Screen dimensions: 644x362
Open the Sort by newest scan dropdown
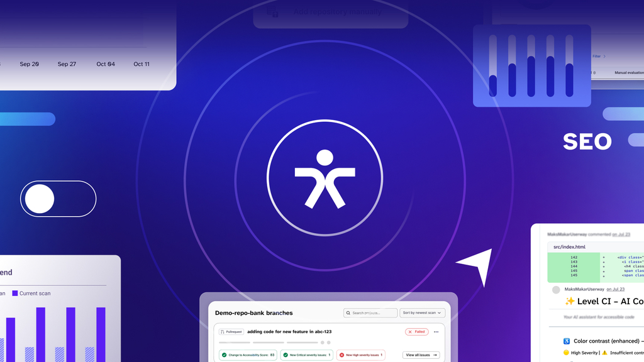422,312
